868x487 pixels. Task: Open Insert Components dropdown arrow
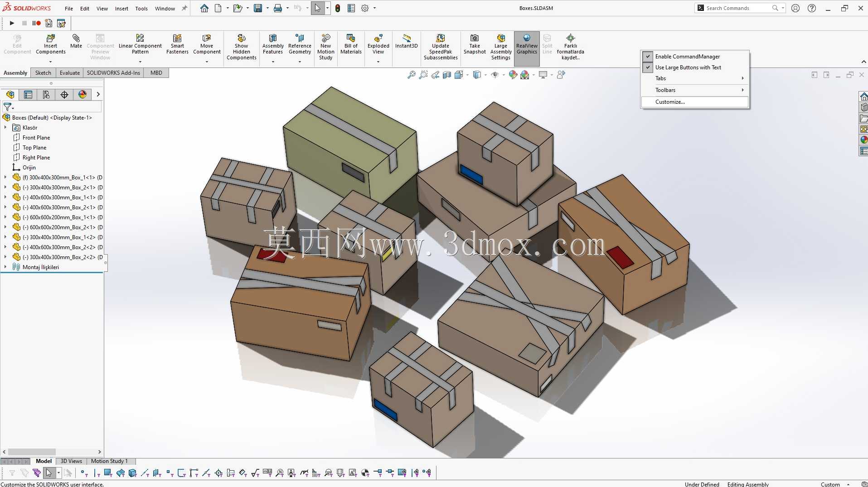51,62
